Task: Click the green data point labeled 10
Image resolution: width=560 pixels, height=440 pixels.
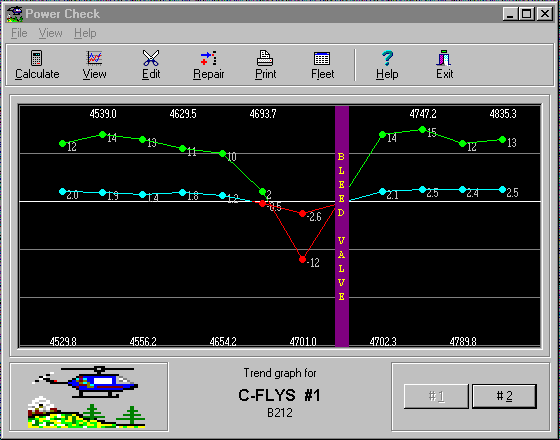Action: (222, 153)
